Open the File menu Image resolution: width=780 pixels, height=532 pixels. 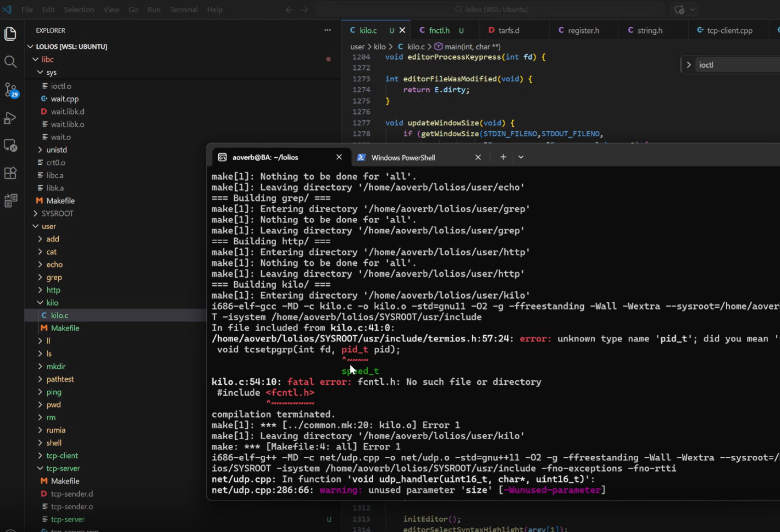tap(27, 10)
